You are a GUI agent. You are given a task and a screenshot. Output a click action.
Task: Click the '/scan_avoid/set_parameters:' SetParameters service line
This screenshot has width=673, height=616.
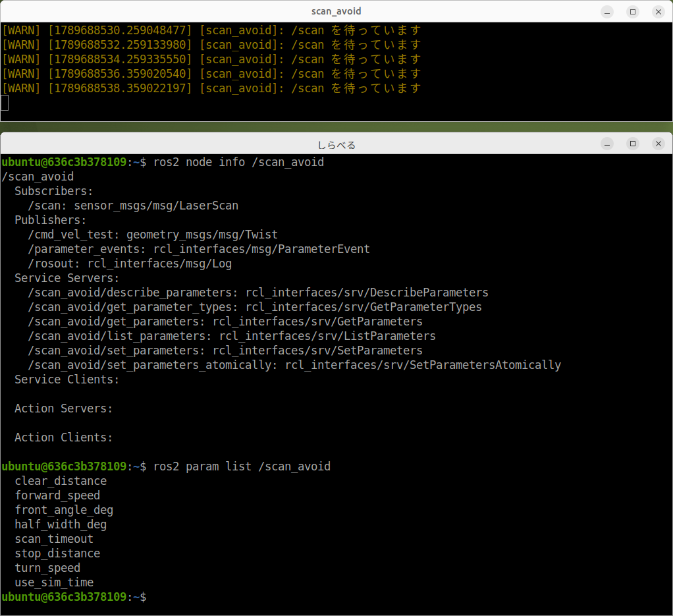pyautogui.click(x=225, y=350)
